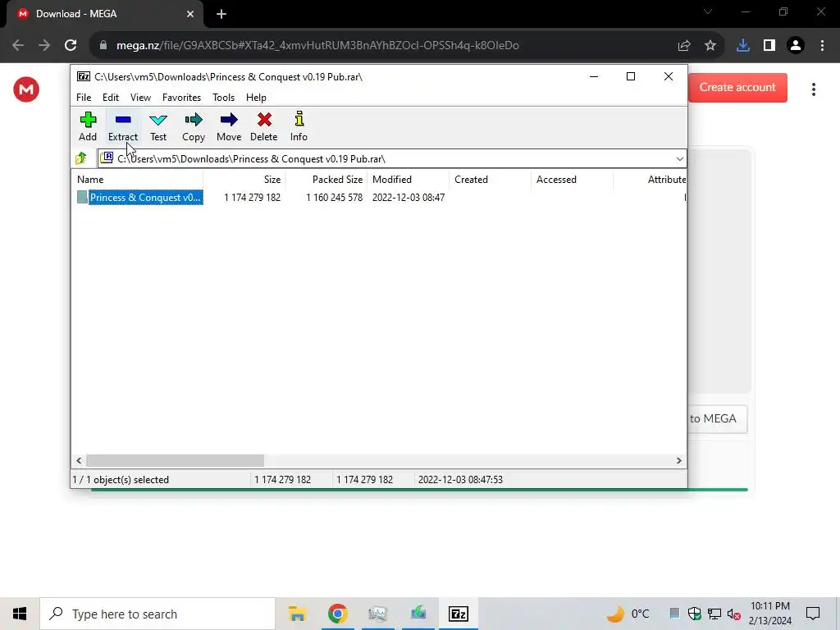
Task: Open the Chrome three-dot menu
Action: click(822, 46)
